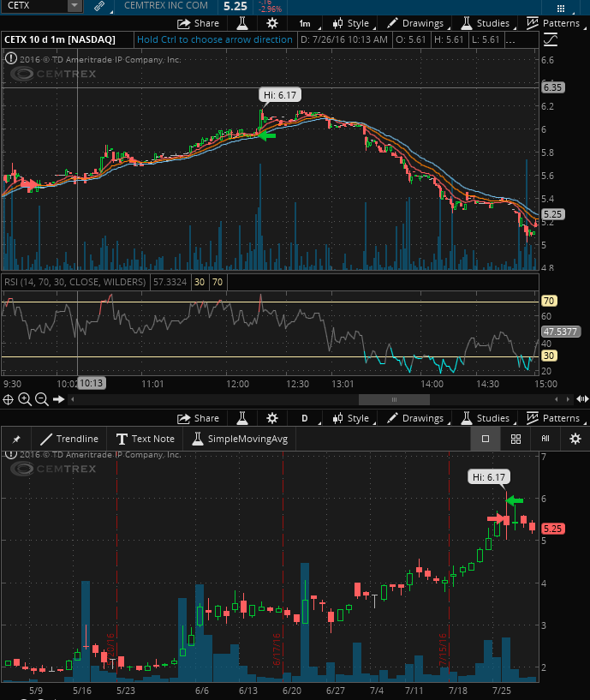
Task: Click the info icon beside the copyright text
Action: [10, 59]
